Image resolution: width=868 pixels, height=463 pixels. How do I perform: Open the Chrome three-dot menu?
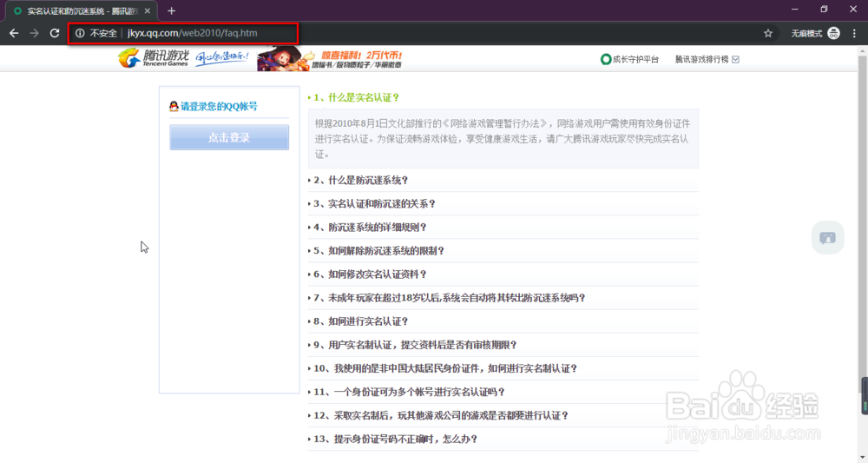click(x=854, y=33)
